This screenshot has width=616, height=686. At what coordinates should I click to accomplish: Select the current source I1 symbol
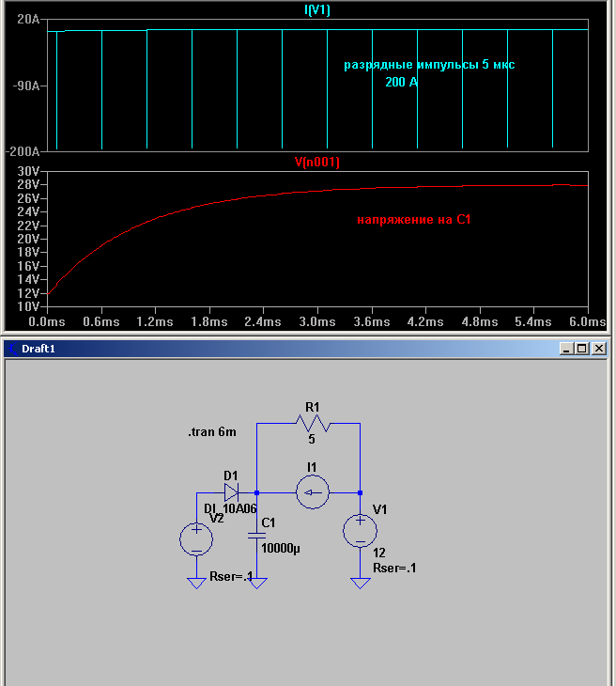[312, 492]
